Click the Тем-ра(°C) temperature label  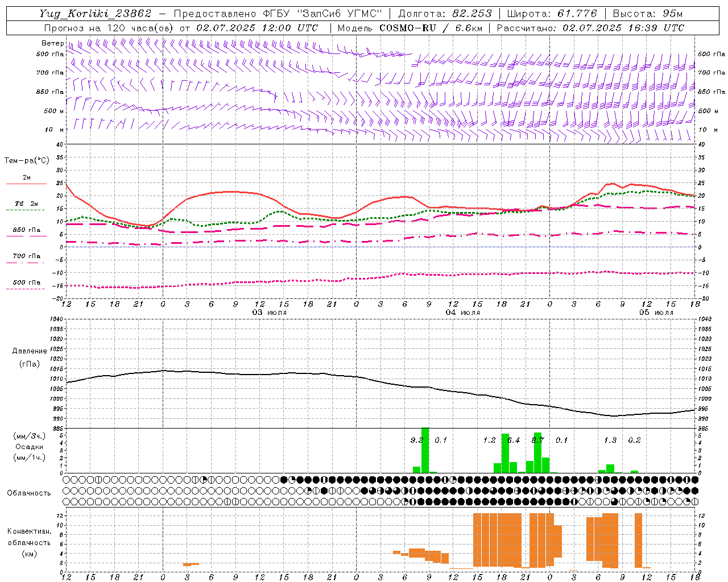tap(27, 161)
